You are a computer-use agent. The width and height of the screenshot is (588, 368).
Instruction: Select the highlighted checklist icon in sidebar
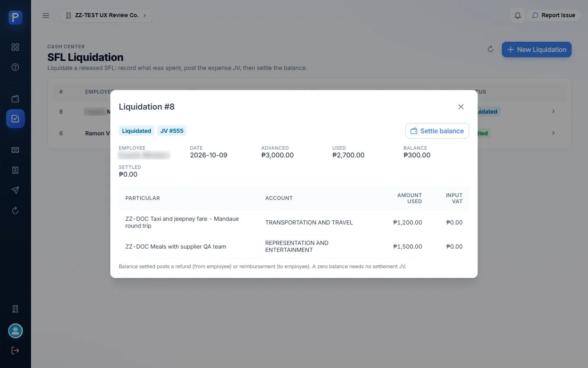click(15, 119)
